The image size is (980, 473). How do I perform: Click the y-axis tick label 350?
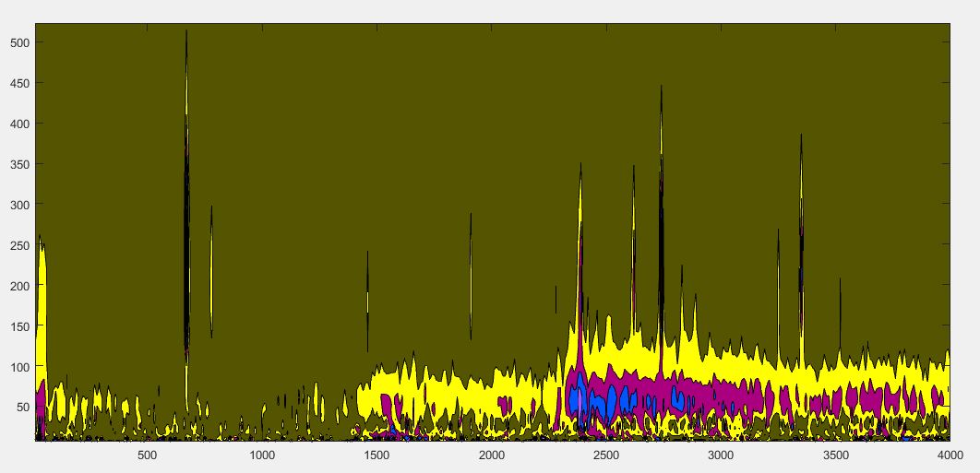(20, 164)
